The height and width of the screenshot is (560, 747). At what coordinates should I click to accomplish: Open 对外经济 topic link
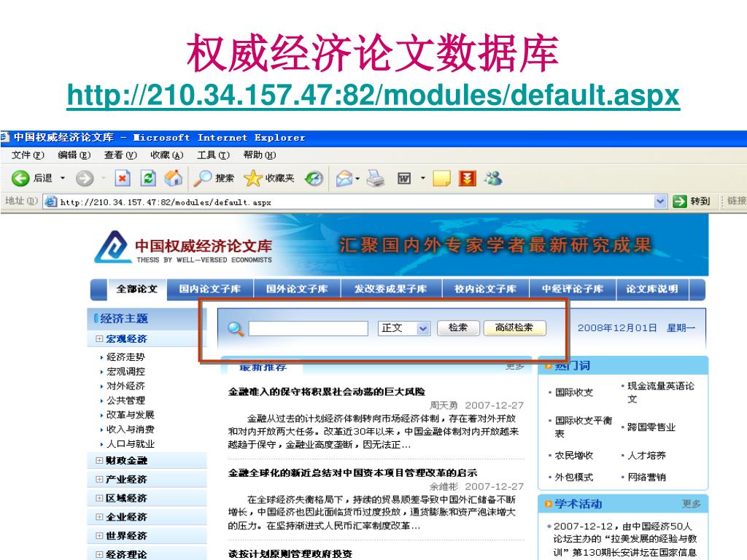tap(125, 386)
